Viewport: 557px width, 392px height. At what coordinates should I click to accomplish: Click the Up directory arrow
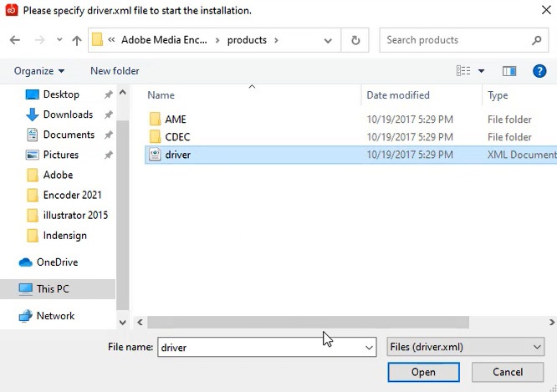coord(77,40)
